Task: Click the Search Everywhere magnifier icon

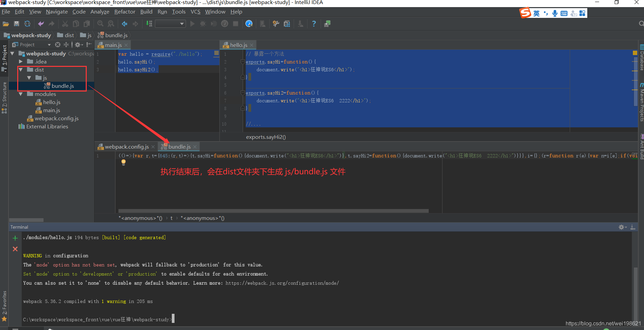Action: click(x=641, y=24)
